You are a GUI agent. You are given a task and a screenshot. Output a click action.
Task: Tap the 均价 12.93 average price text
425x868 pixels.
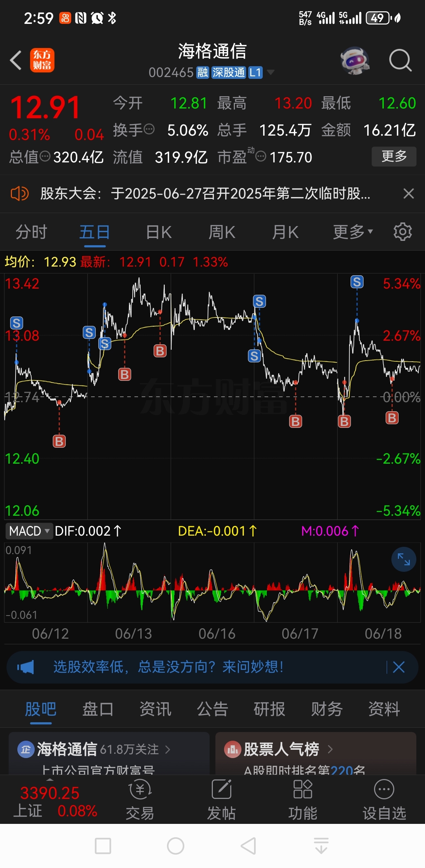[x=40, y=262]
